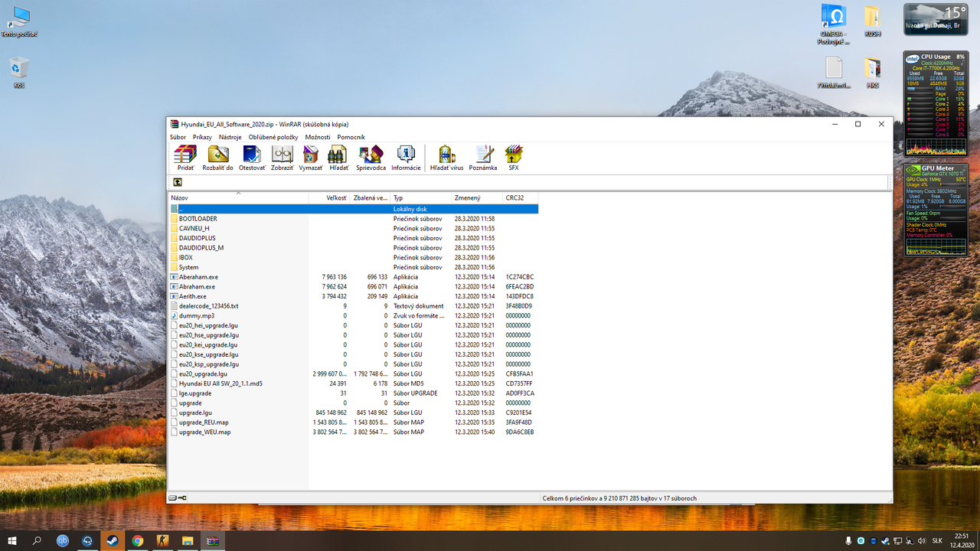The height and width of the screenshot is (551, 980).
Task: Click the Hľadať (Find) binoculars icon
Action: [x=338, y=158]
